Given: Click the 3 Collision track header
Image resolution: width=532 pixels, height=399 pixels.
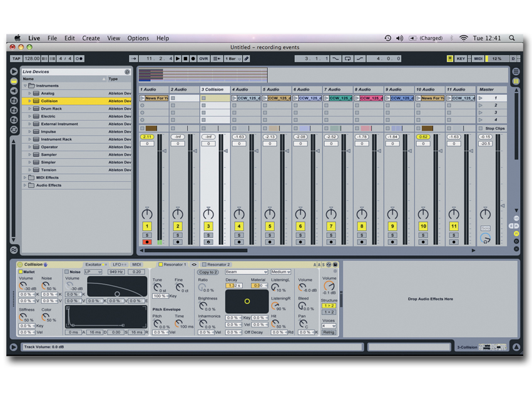Looking at the screenshot, I should pos(215,89).
